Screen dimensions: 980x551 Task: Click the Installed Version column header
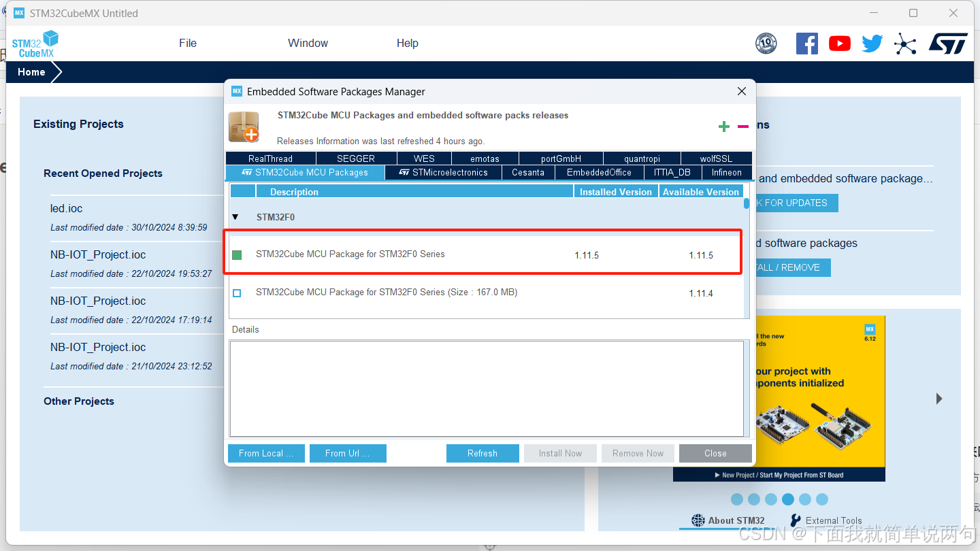coord(616,192)
